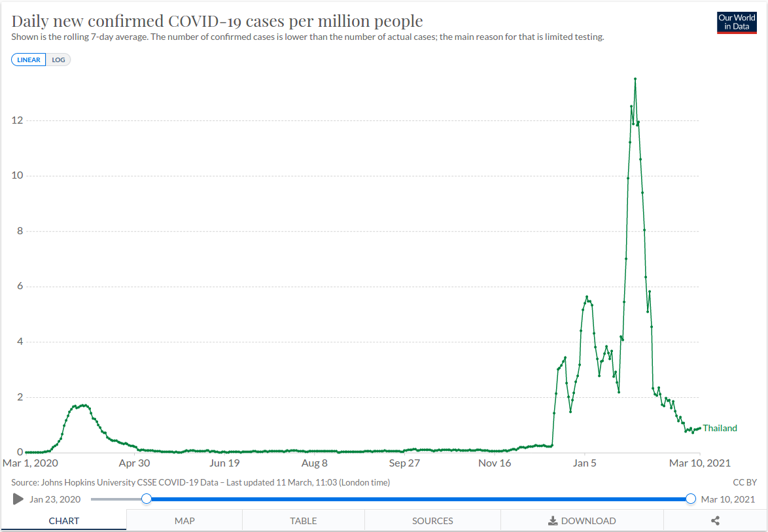Click the peak data point of Thailand line
Screen dimensions: 768x532
[635, 79]
